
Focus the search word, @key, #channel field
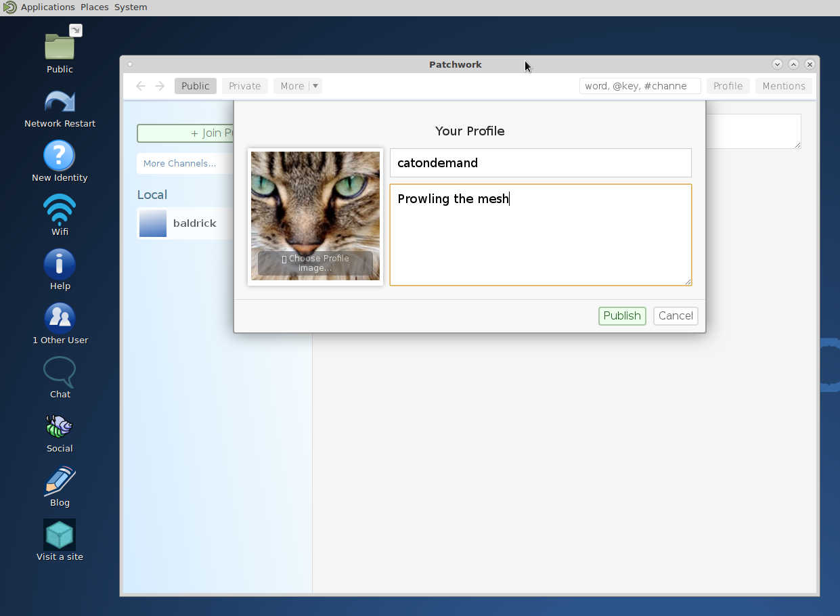(640, 86)
